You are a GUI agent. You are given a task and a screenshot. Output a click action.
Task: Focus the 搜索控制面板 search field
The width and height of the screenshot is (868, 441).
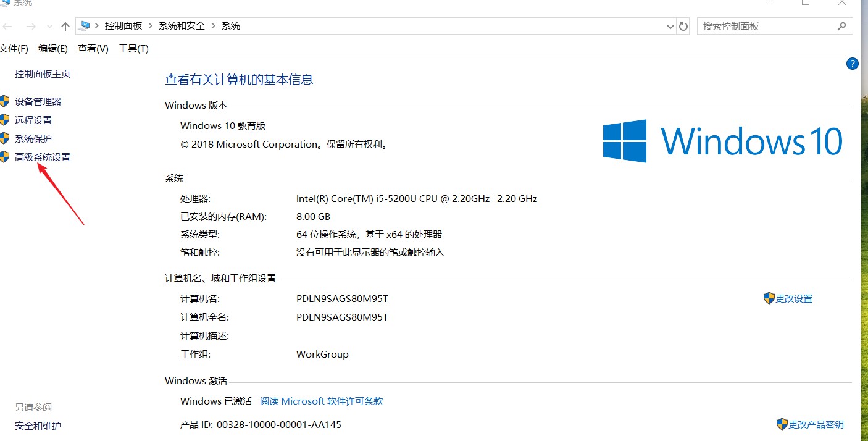775,26
